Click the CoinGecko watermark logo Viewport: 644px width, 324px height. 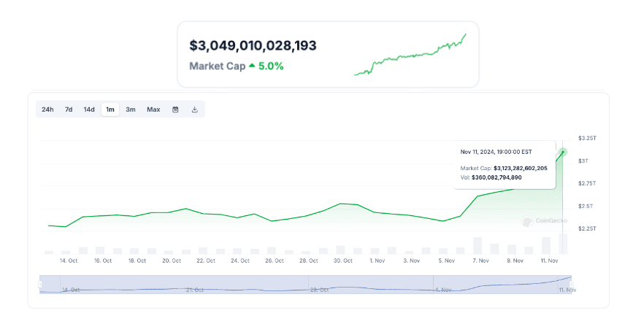point(540,220)
